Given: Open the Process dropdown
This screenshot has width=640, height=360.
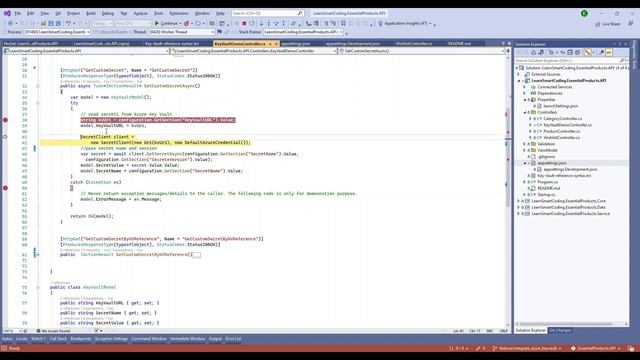Looking at the screenshot, I should click(57, 32).
